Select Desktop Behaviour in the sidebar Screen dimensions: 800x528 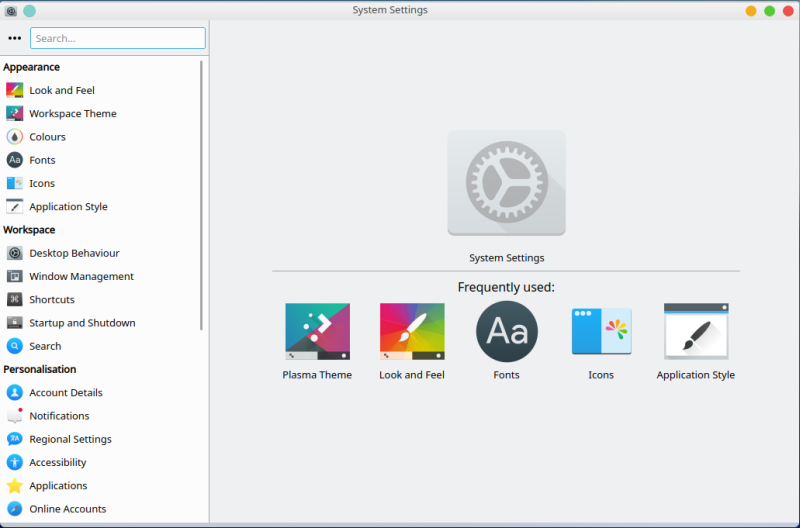coord(74,253)
